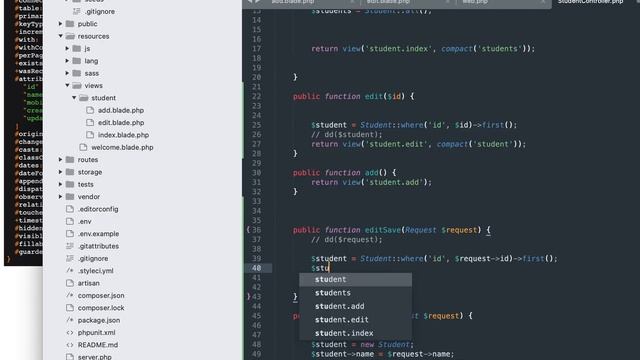Click the commented 'dd($student);' line
Viewport: 640px width, 360px height.
pos(347,134)
